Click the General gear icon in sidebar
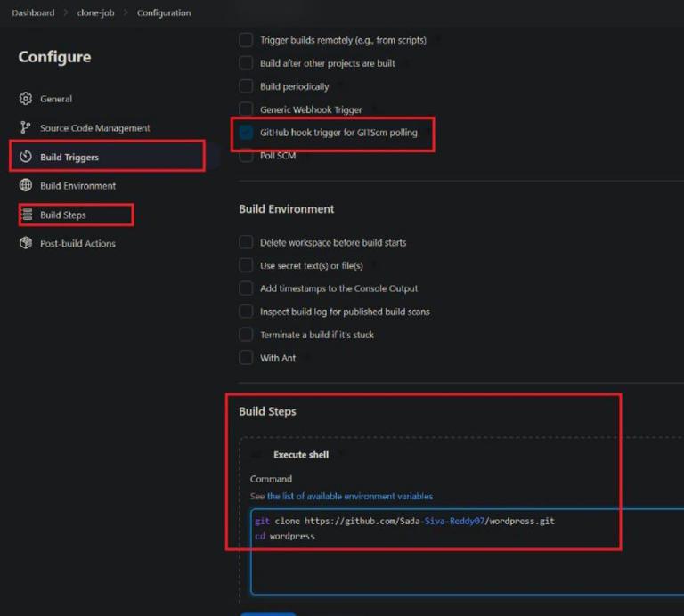The height and width of the screenshot is (616, 684). (26, 99)
